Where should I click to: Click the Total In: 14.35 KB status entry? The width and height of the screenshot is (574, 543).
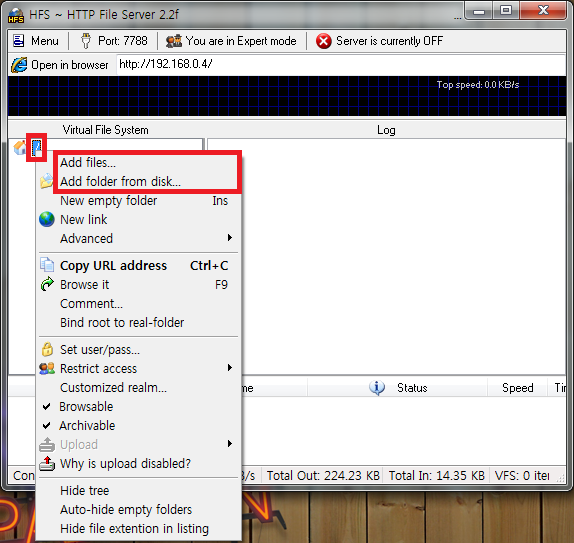tap(437, 476)
